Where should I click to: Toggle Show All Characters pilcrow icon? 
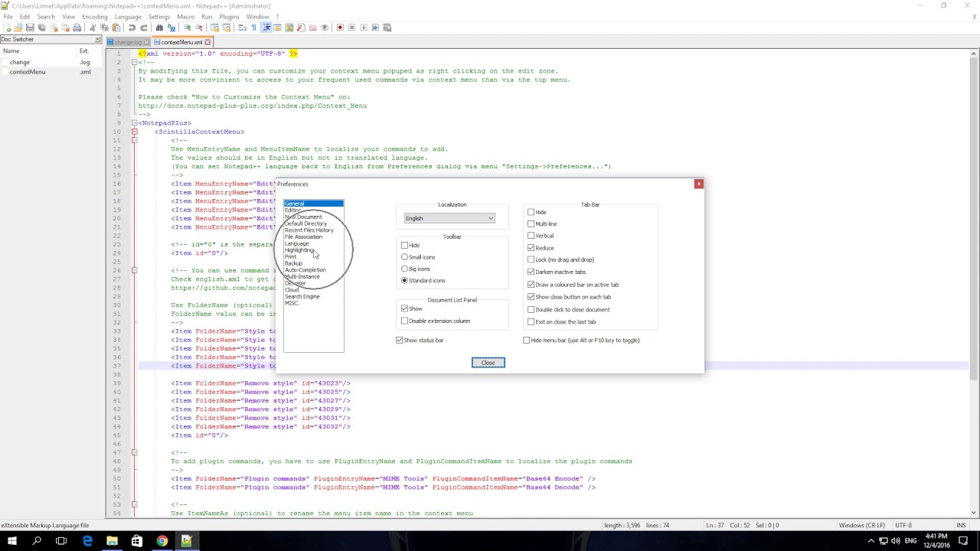pyautogui.click(x=254, y=28)
